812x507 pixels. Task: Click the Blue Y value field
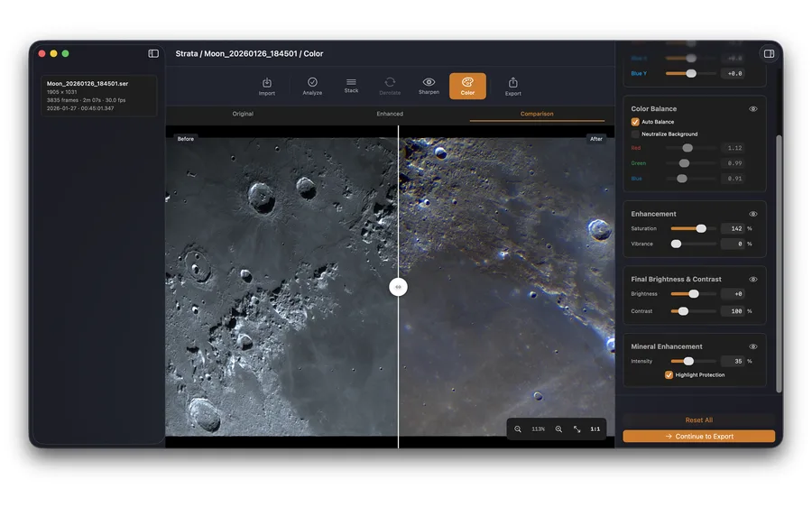[x=734, y=74]
